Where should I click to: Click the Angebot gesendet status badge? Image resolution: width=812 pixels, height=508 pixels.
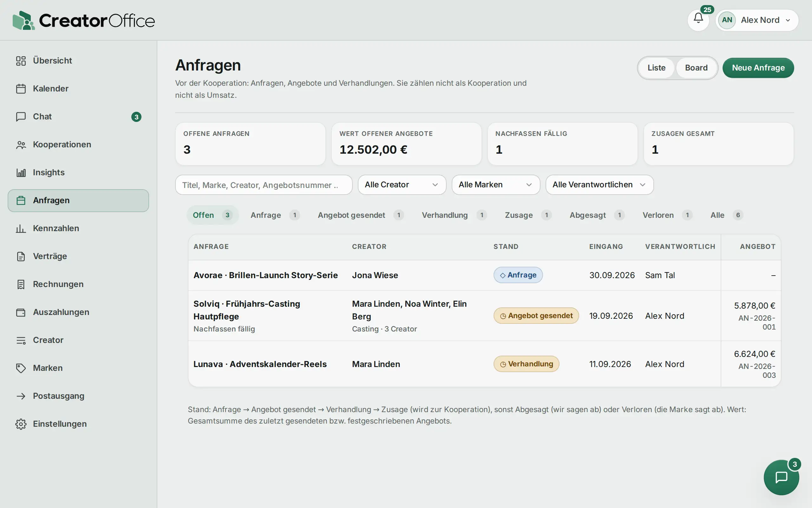(x=536, y=316)
